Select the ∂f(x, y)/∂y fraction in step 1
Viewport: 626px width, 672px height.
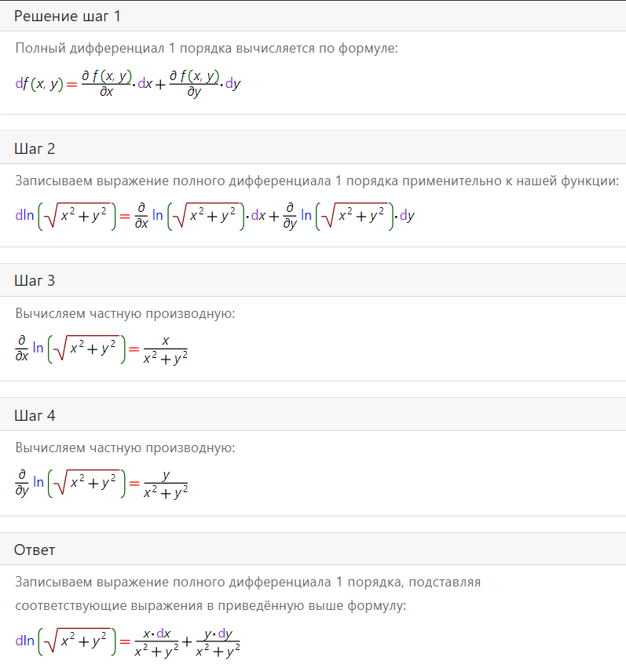pos(194,83)
